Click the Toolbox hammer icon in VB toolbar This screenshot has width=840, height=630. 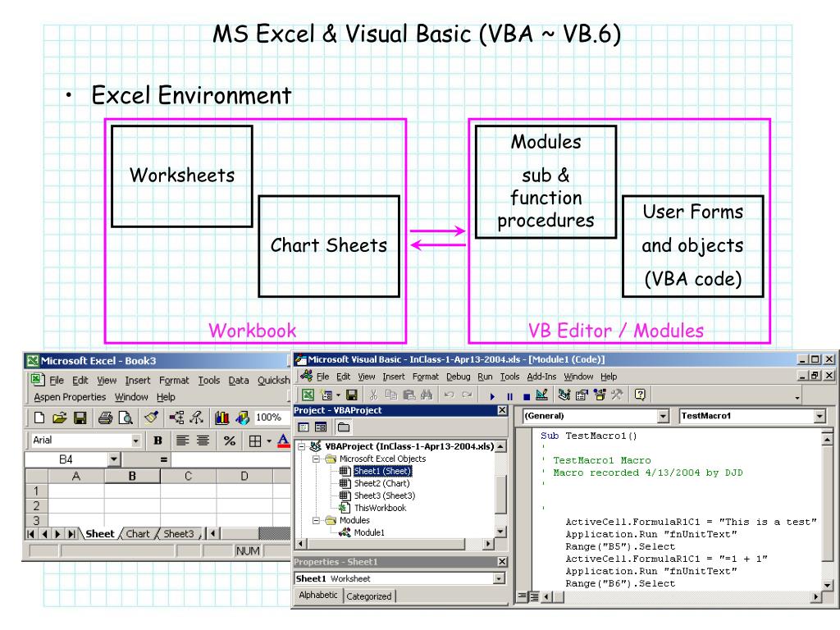617,395
